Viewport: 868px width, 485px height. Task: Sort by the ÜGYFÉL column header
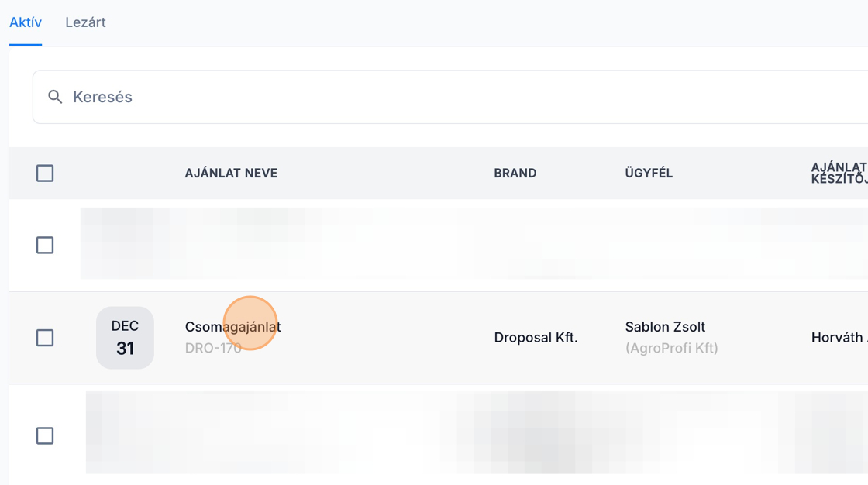click(649, 173)
